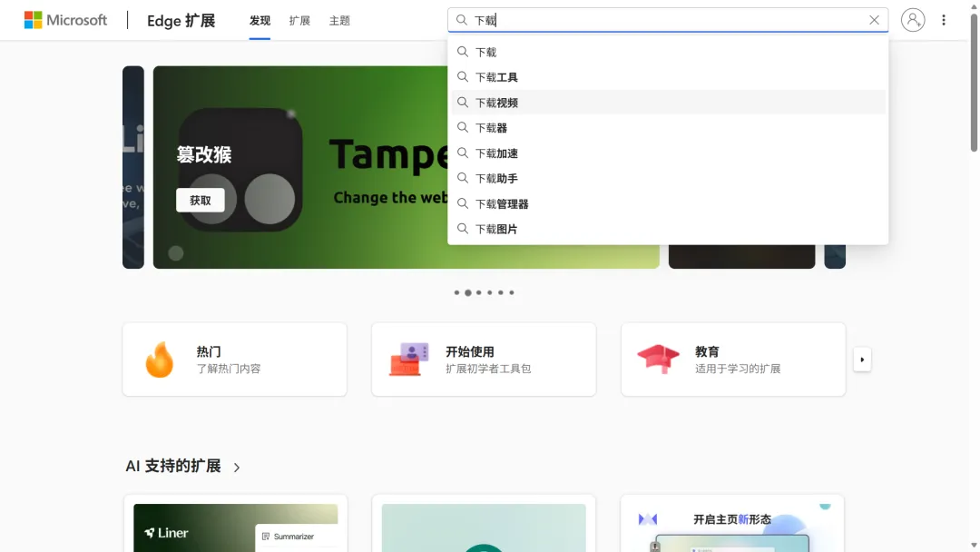Screen dimensions: 980x552
Task: Clear the search box with the X icon
Action: (x=874, y=20)
